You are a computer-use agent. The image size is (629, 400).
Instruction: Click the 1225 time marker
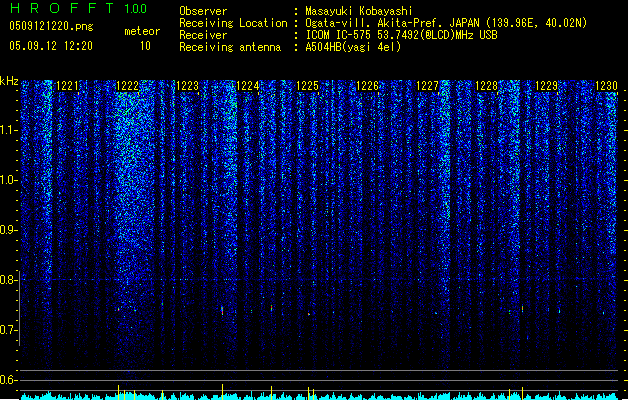pyautogui.click(x=307, y=86)
